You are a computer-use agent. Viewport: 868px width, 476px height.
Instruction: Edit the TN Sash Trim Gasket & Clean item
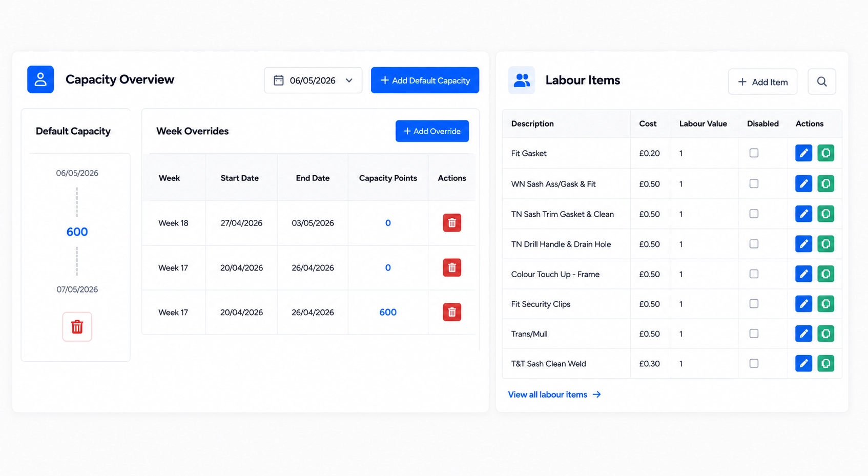point(803,214)
